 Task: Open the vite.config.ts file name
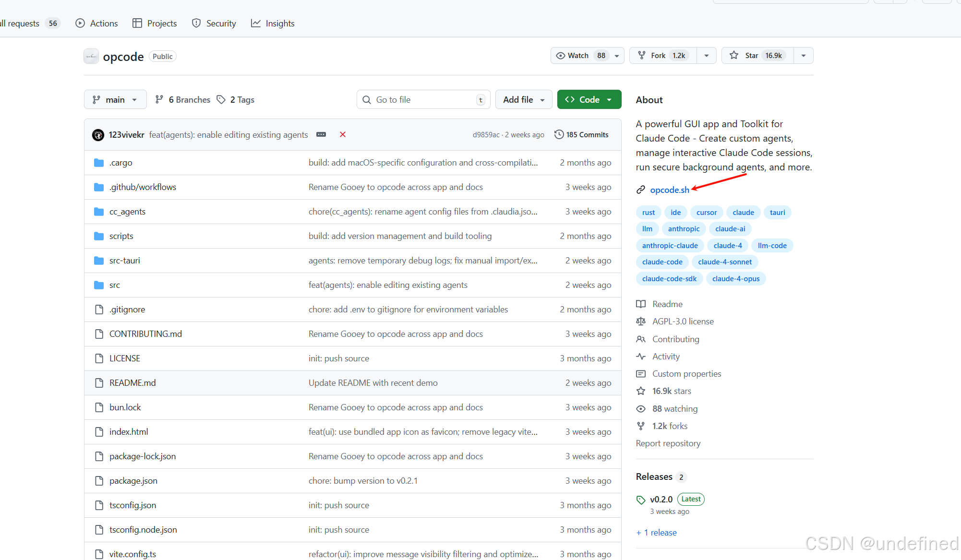(x=132, y=554)
